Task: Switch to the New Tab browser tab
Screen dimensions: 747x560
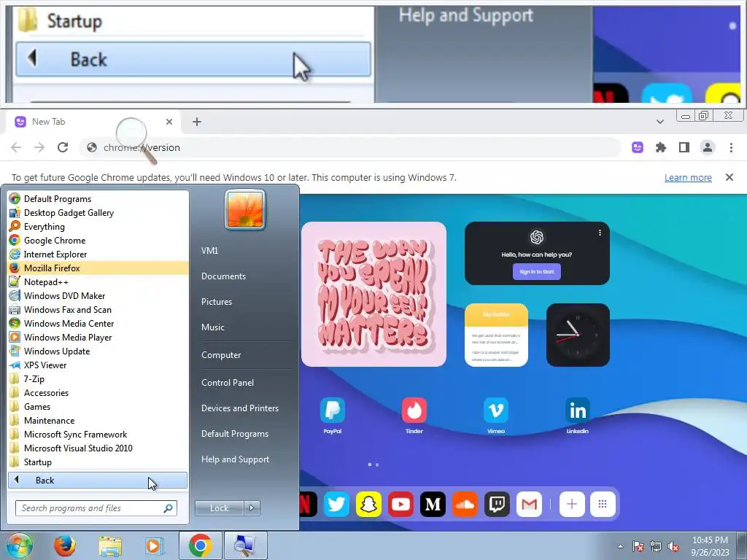Action: pos(93,122)
